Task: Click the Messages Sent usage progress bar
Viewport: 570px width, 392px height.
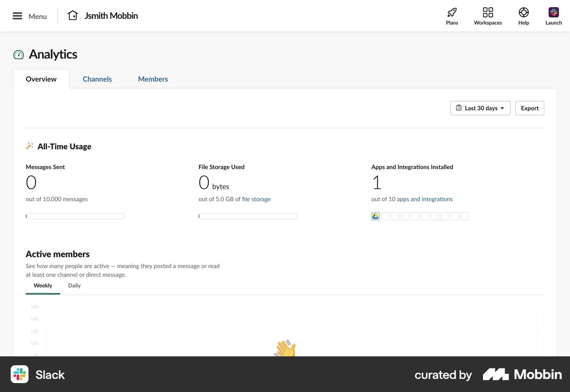Action: pyautogui.click(x=75, y=216)
